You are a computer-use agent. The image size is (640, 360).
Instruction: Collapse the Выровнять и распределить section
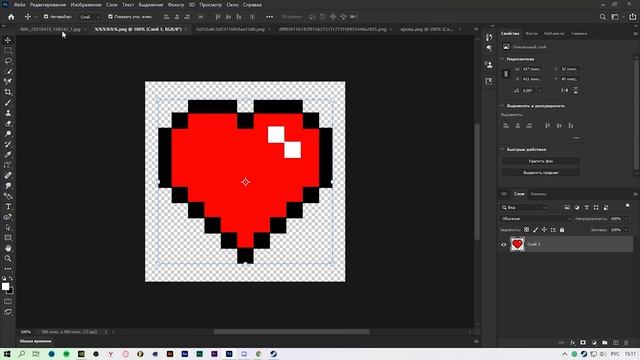502,106
